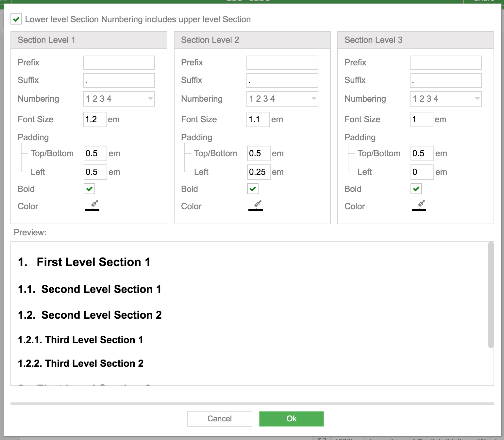Open Section Level 2 color picker brush icon
The height and width of the screenshot is (440, 504).
click(256, 205)
